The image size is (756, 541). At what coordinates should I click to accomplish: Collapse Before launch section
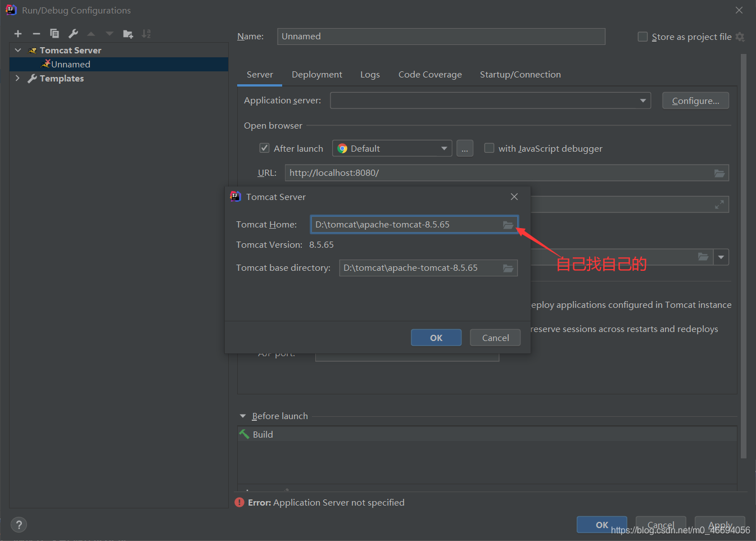[243, 416]
